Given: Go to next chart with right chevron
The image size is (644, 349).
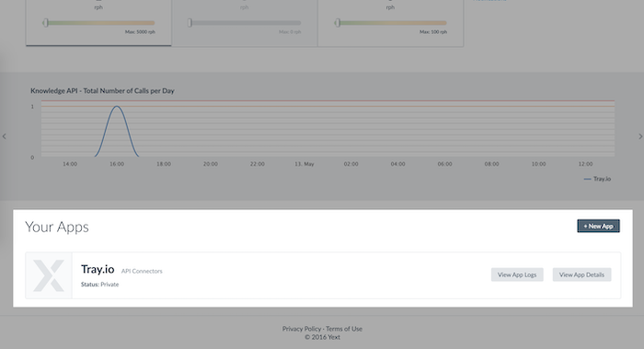Looking at the screenshot, I should point(640,136).
